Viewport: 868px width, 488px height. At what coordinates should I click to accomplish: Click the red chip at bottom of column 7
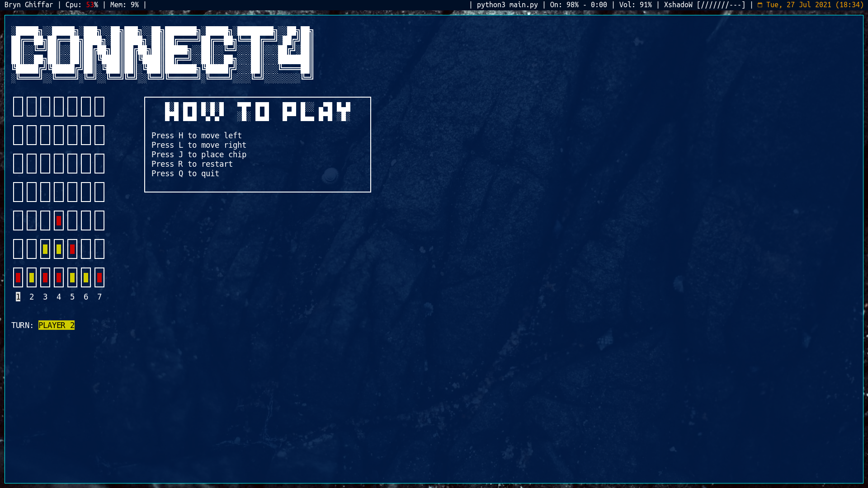coord(99,277)
